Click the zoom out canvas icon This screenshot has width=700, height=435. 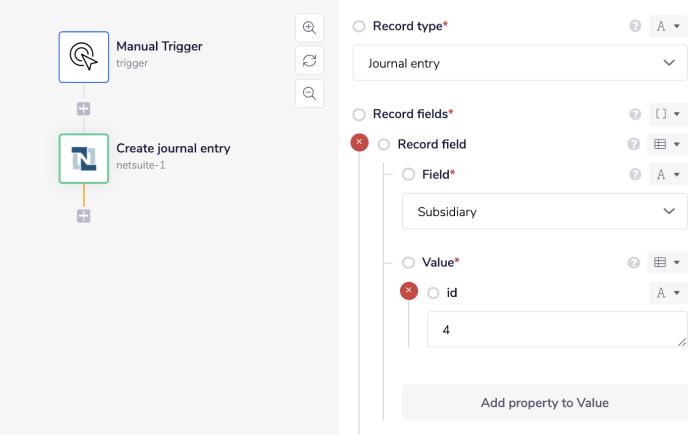tap(310, 93)
